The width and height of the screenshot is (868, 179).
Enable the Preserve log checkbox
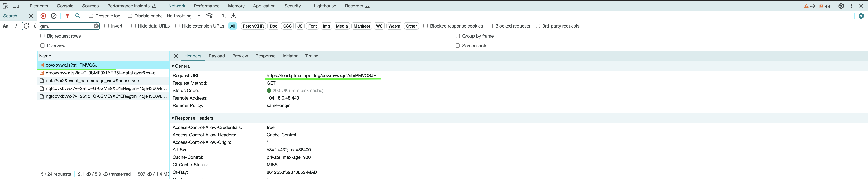tap(91, 16)
